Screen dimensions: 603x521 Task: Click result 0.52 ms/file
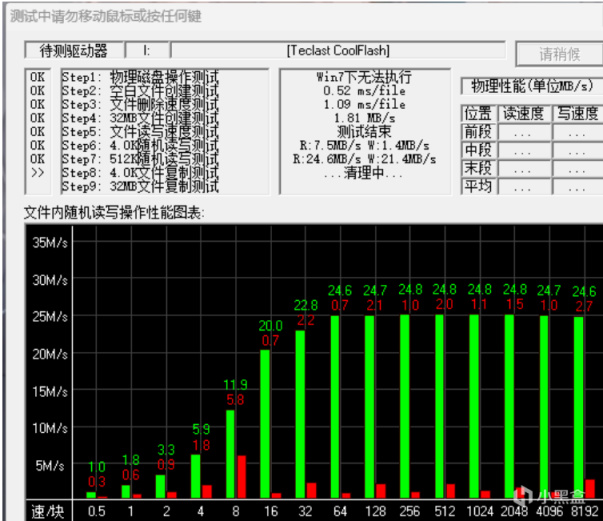pyautogui.click(x=364, y=91)
